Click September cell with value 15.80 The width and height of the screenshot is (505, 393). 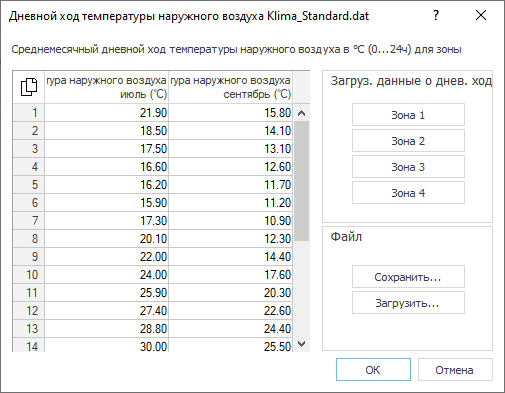(x=231, y=113)
